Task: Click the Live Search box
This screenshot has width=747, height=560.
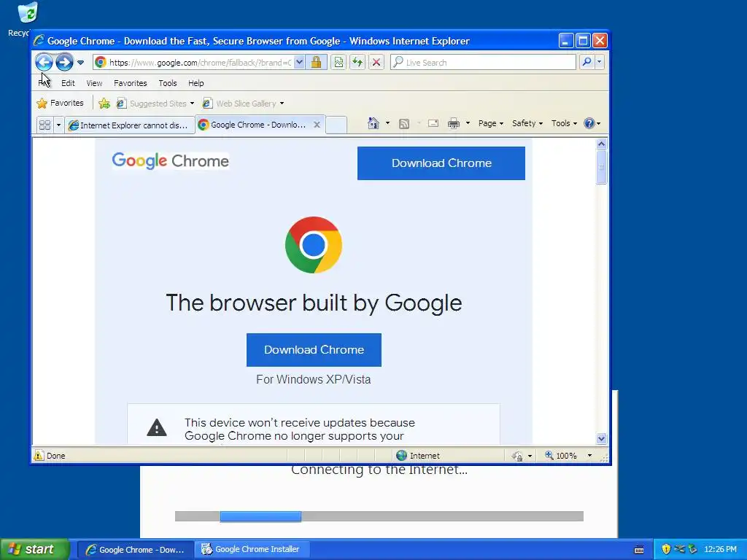Action: (483, 63)
